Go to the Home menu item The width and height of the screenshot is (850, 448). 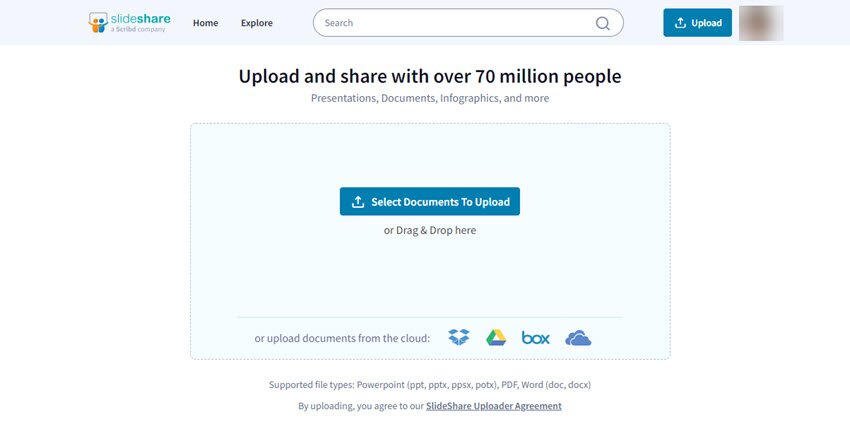(x=205, y=23)
